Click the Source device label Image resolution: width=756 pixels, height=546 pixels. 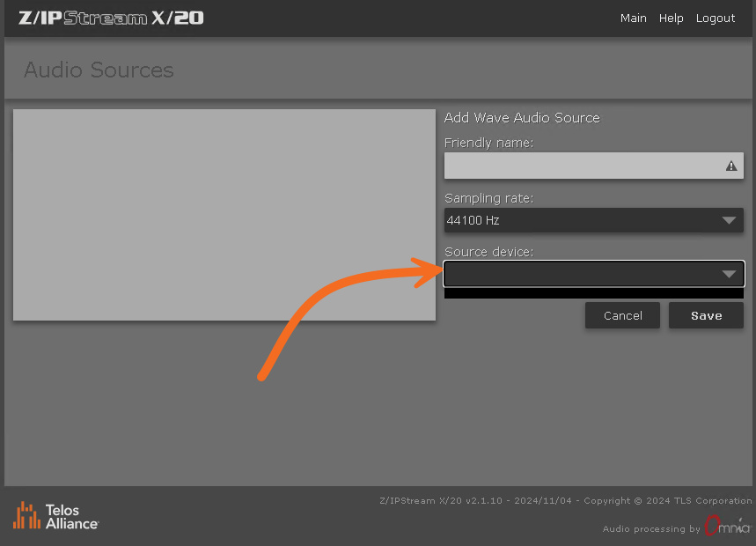489,252
